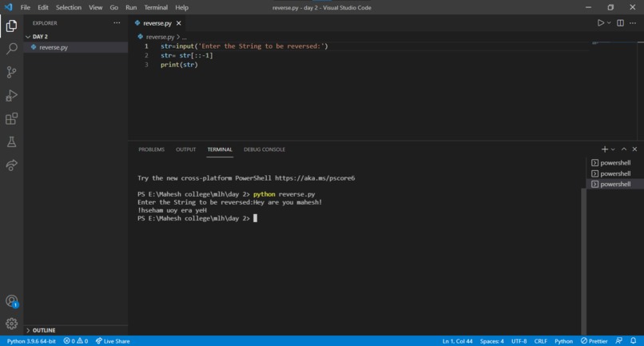Switch to the DEBUG CONSOLE tab
The height and width of the screenshot is (346, 644).
click(x=264, y=149)
